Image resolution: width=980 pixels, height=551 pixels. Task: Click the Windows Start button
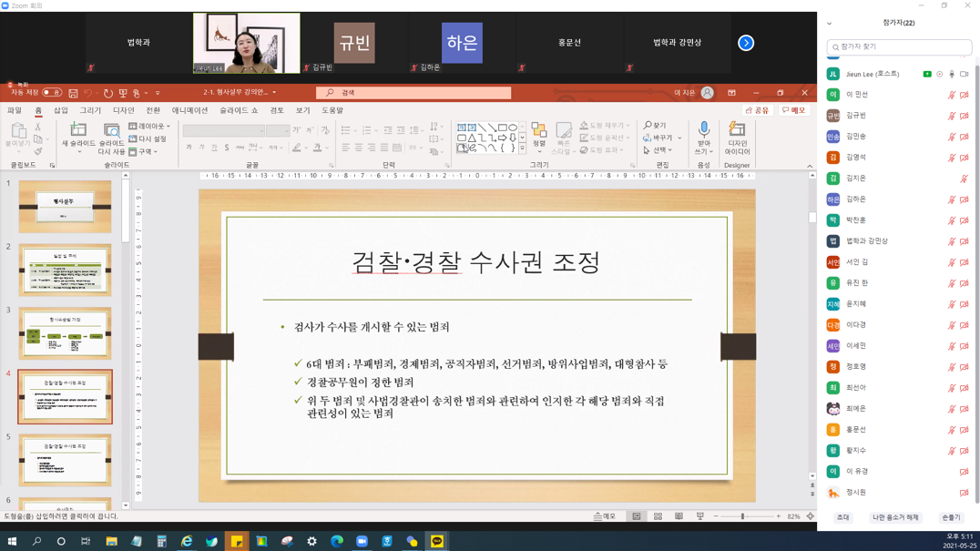[11, 541]
